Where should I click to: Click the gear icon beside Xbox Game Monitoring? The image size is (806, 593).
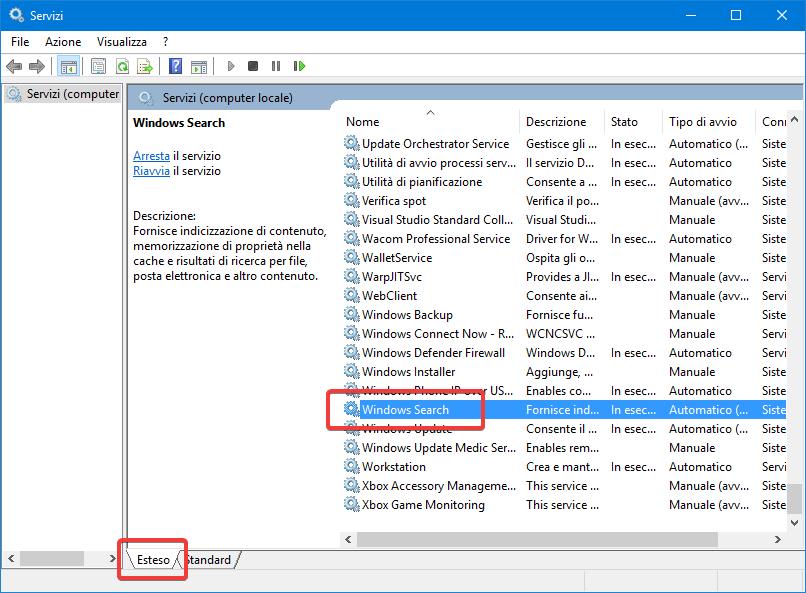(x=352, y=504)
